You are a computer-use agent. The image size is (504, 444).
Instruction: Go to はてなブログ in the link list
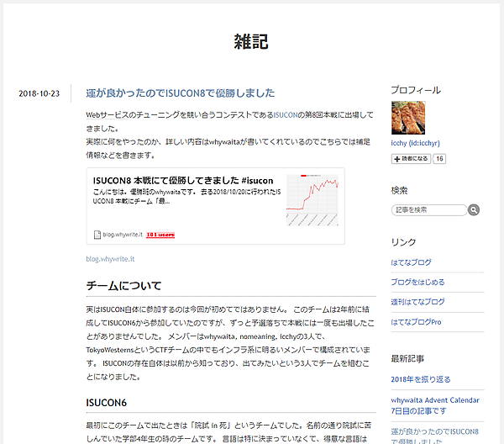tap(412, 262)
